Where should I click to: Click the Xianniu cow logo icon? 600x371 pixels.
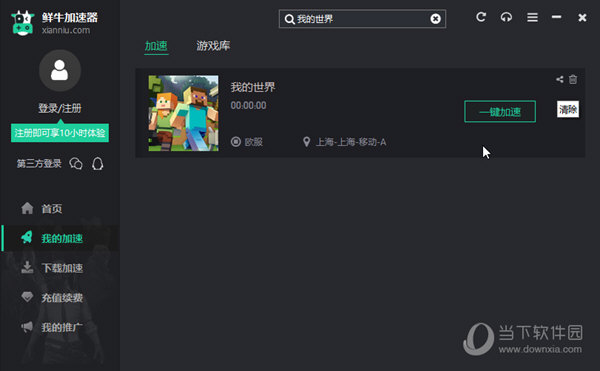point(23,23)
